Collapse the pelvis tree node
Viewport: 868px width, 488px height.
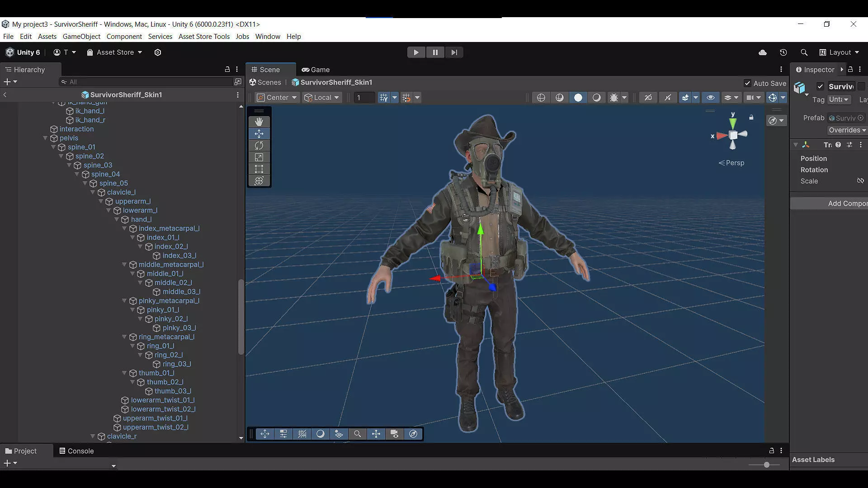[x=45, y=138]
